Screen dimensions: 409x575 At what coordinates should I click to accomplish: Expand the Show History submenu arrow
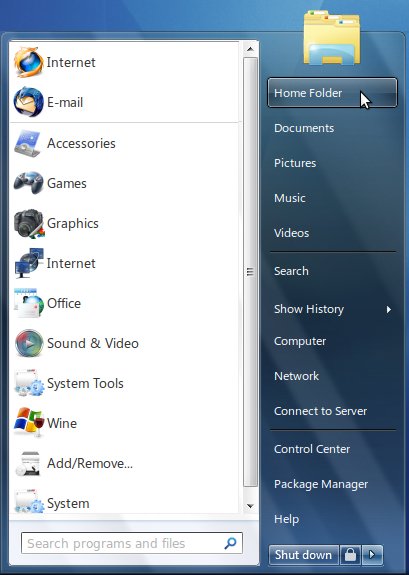coord(388,310)
